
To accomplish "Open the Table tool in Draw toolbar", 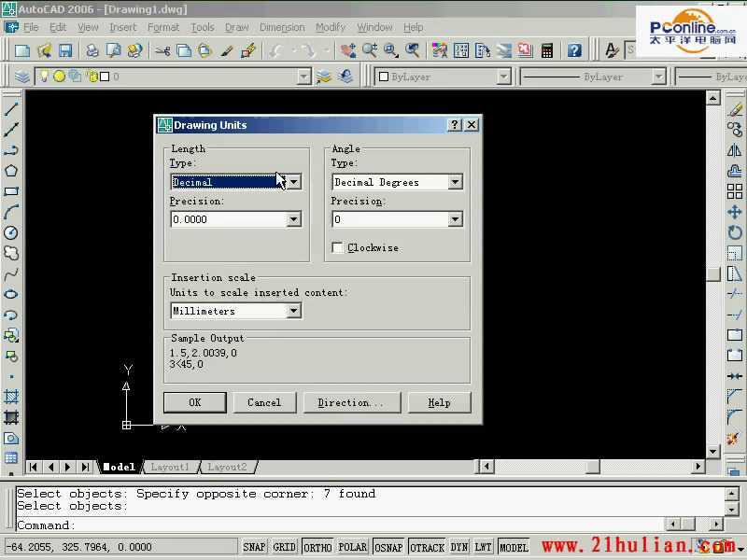I will tap(11, 458).
